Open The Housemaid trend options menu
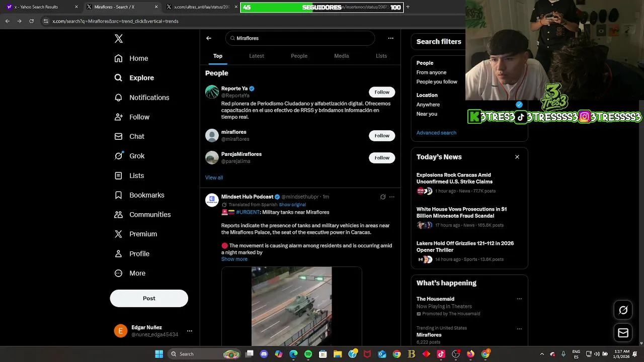644x362 pixels. coord(519,299)
